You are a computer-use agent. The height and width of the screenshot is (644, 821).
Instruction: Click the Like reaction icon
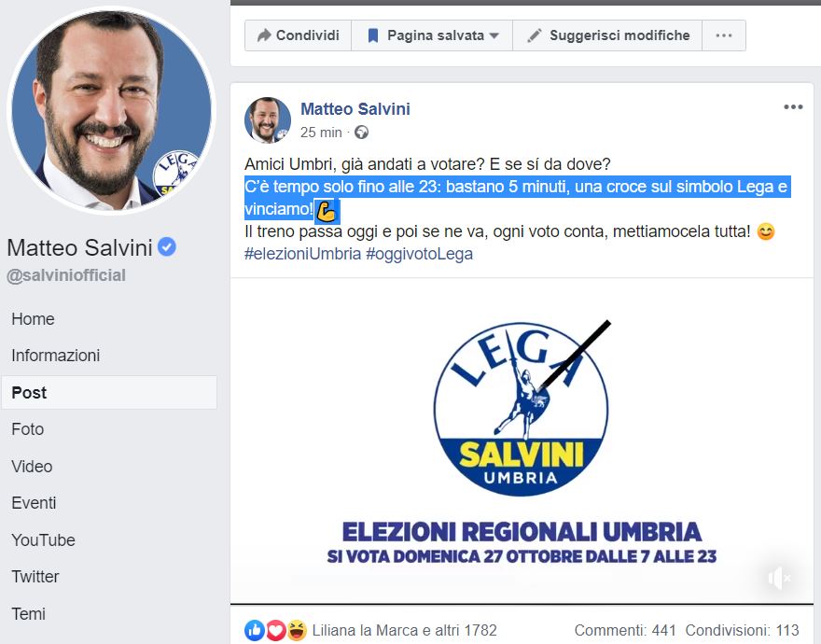click(255, 630)
